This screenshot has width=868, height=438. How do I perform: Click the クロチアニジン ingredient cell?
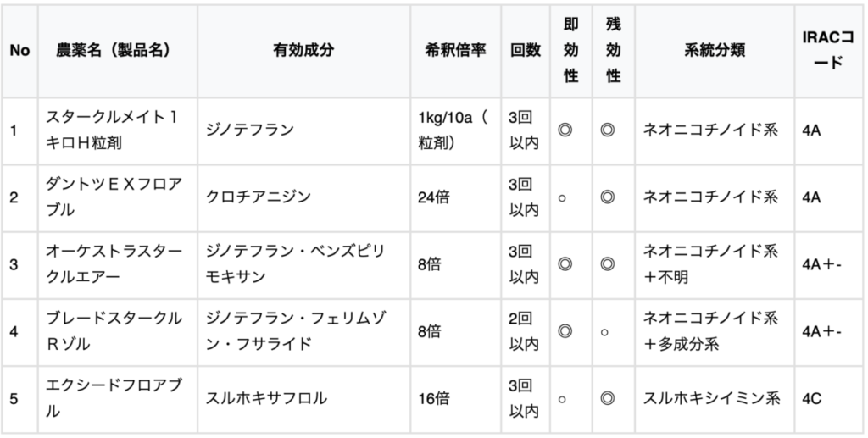pos(303,197)
